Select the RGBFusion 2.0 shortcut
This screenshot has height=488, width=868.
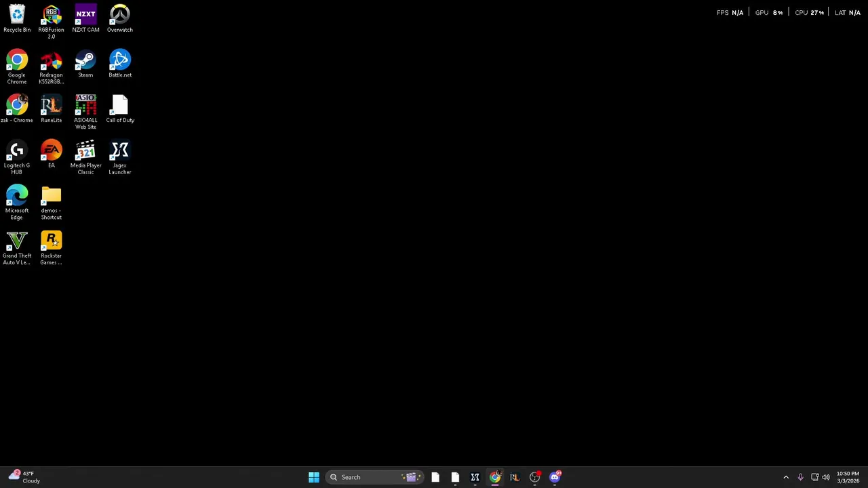point(51,22)
